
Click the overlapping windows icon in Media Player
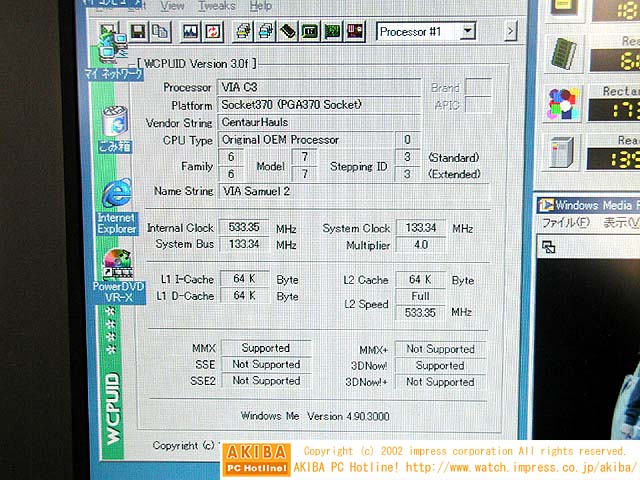coord(548,247)
